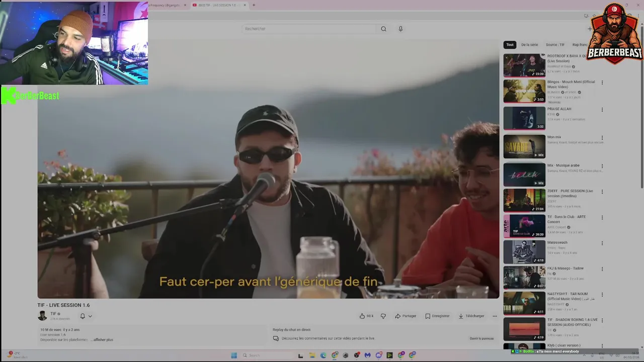Open Tif - Dans le Club ARTE thumbnail

coord(524,226)
